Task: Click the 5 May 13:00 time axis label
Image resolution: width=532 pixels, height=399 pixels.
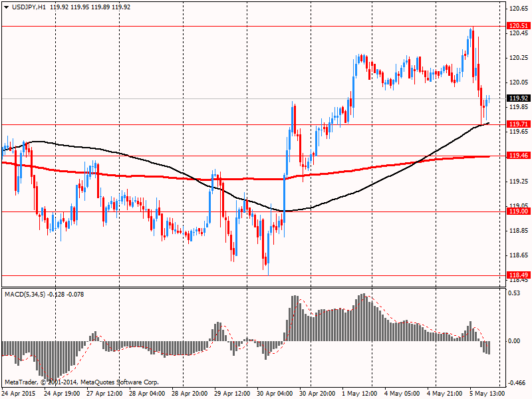Action: tap(487, 394)
